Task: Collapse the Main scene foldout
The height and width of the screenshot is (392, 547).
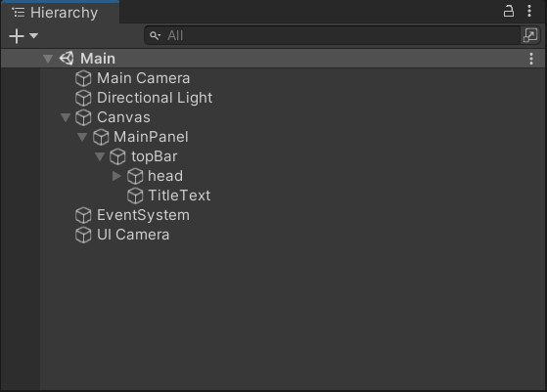Action: 48,59
